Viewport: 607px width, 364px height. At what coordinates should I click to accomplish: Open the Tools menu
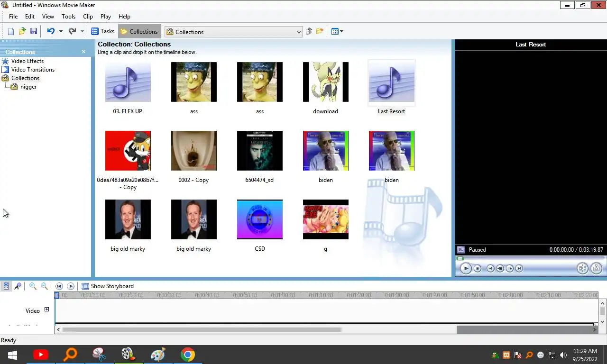pos(68,16)
